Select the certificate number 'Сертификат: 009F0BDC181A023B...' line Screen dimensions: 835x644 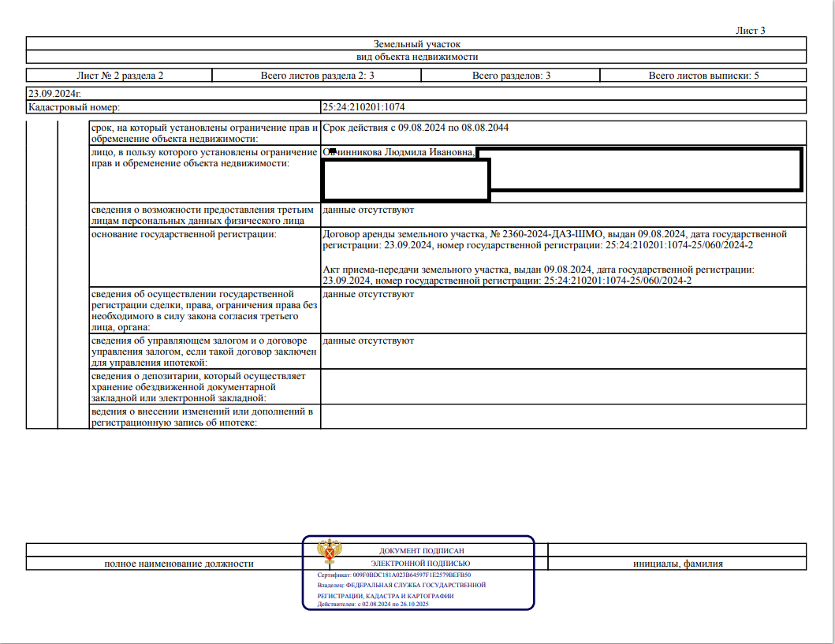point(394,575)
